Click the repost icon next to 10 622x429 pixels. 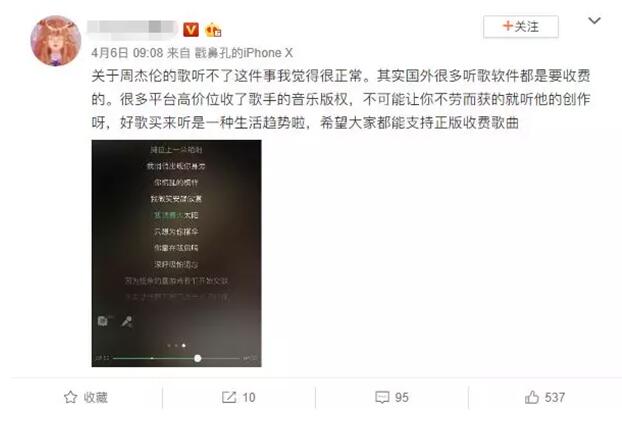(229, 397)
